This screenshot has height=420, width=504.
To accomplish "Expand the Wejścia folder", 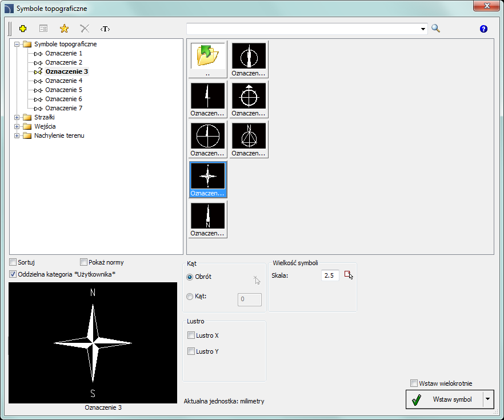I will click(x=17, y=127).
